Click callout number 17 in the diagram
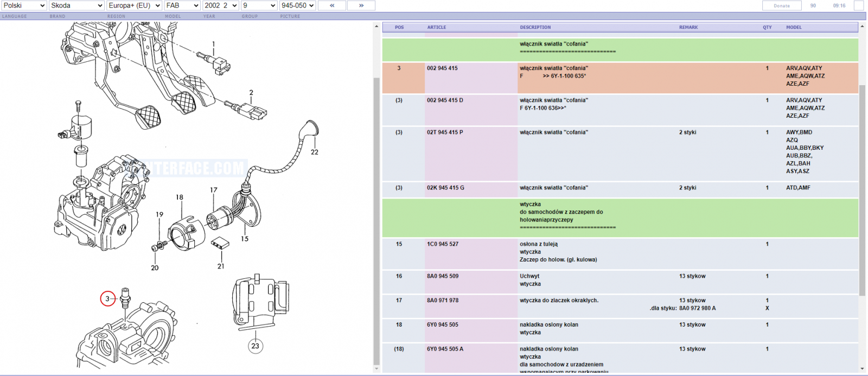The height and width of the screenshot is (376, 868). (x=214, y=190)
